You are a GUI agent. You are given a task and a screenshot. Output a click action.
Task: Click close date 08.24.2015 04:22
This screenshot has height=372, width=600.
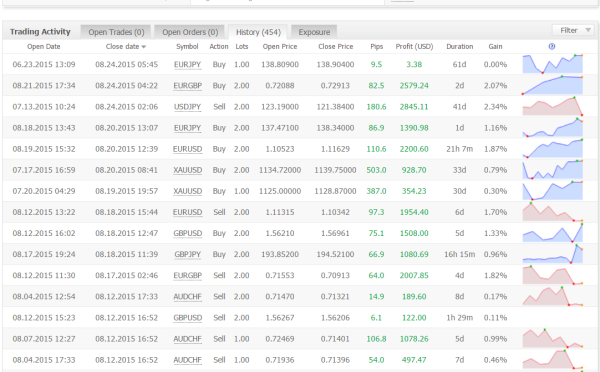[x=126, y=86]
